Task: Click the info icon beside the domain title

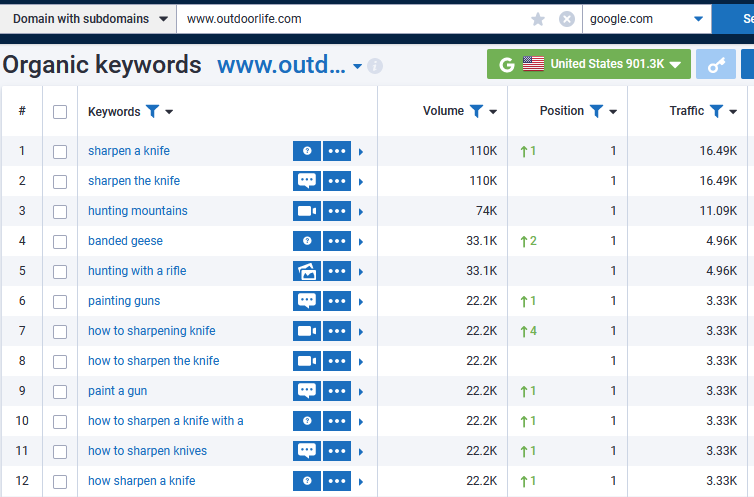Action: click(x=375, y=66)
